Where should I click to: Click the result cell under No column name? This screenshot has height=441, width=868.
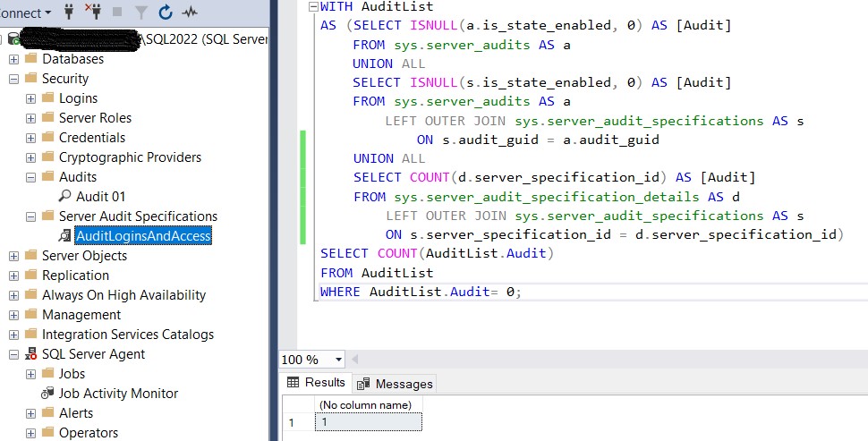click(x=368, y=422)
